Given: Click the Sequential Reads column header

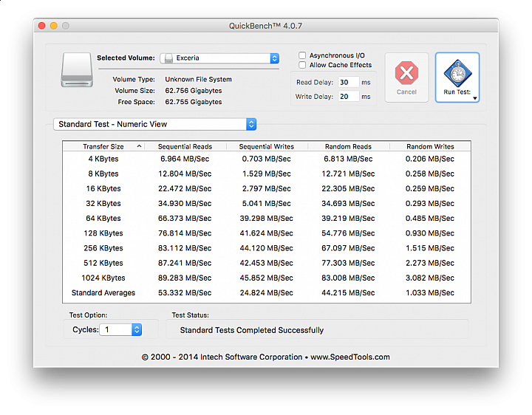Looking at the screenshot, I should pyautogui.click(x=185, y=146).
